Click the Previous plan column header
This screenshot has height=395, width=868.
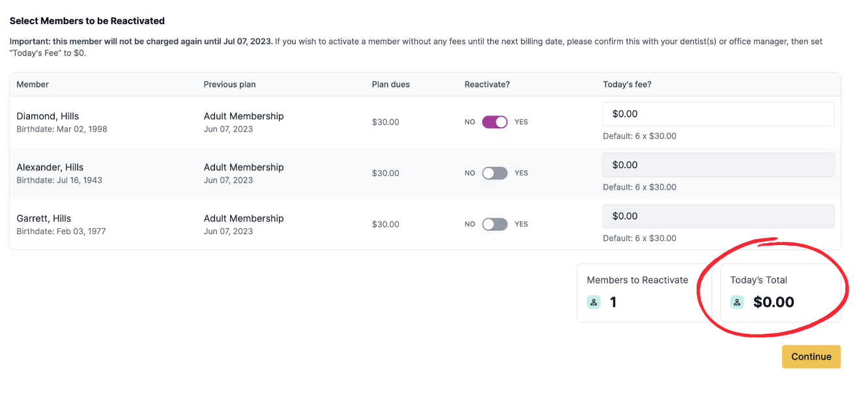pyautogui.click(x=229, y=85)
